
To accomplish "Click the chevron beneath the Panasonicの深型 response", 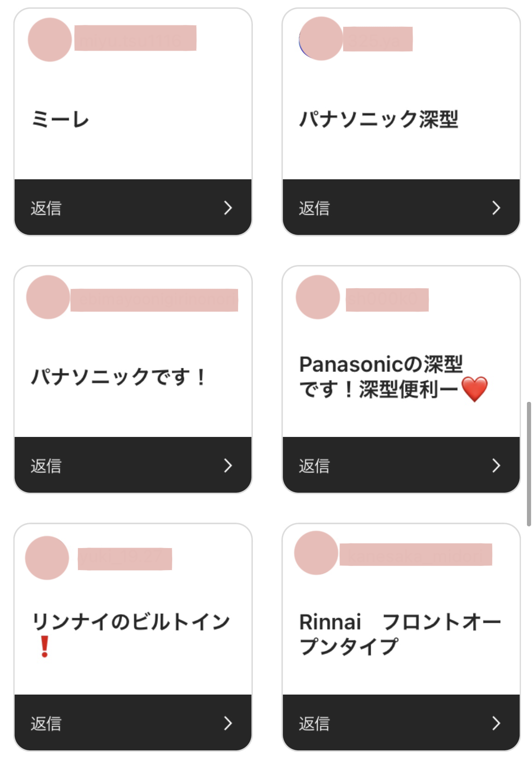I will pyautogui.click(x=496, y=466).
